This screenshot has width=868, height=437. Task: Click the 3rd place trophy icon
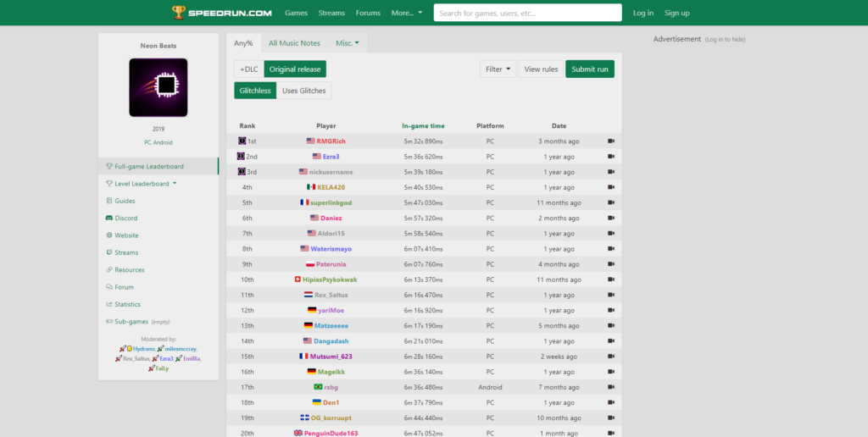[242, 172]
